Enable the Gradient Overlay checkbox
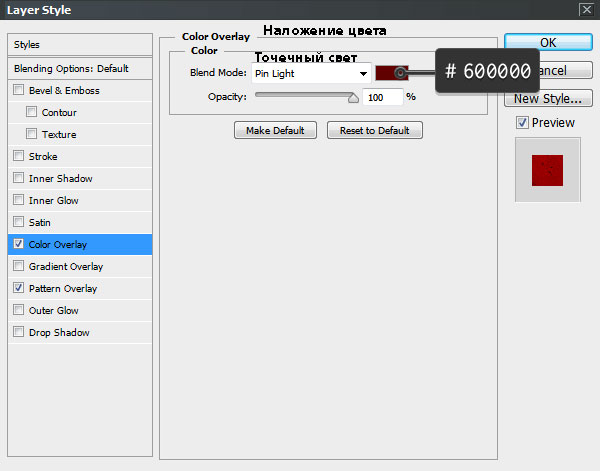The width and height of the screenshot is (600, 471). pos(18,266)
